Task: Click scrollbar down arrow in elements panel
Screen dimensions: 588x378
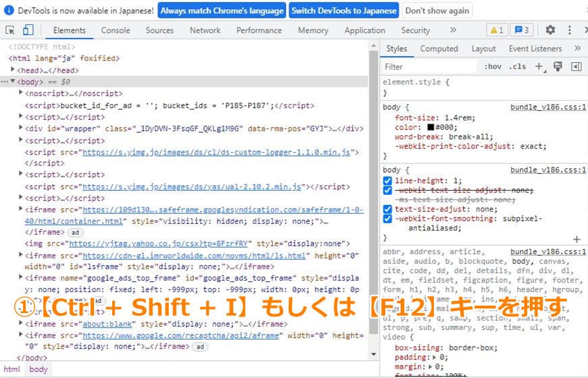Action: pyautogui.click(x=374, y=354)
